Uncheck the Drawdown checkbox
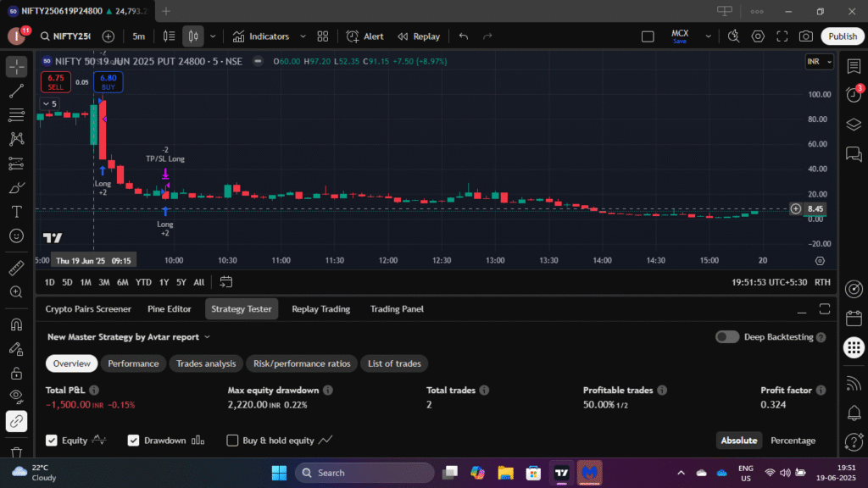The width and height of the screenshot is (868, 488). click(x=133, y=441)
